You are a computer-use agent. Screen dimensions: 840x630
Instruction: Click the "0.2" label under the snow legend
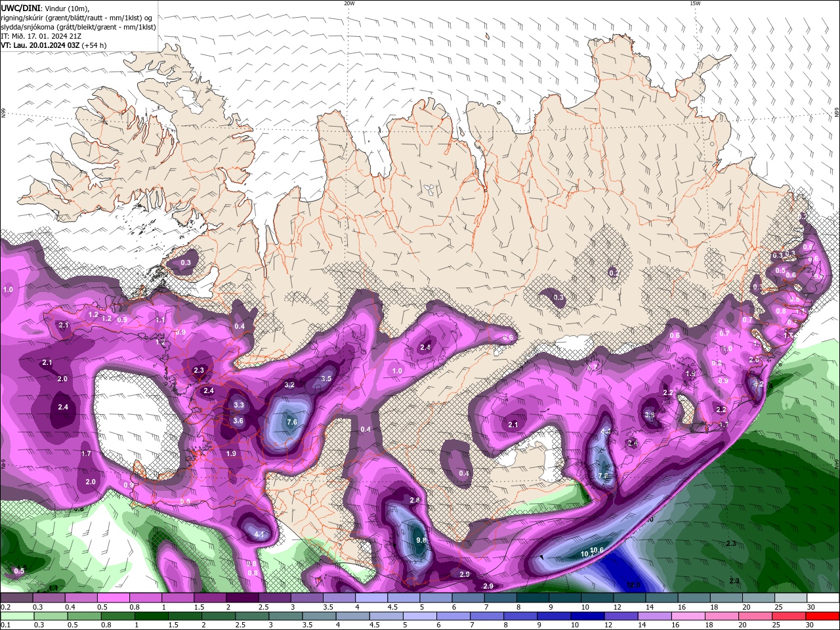click(5, 607)
